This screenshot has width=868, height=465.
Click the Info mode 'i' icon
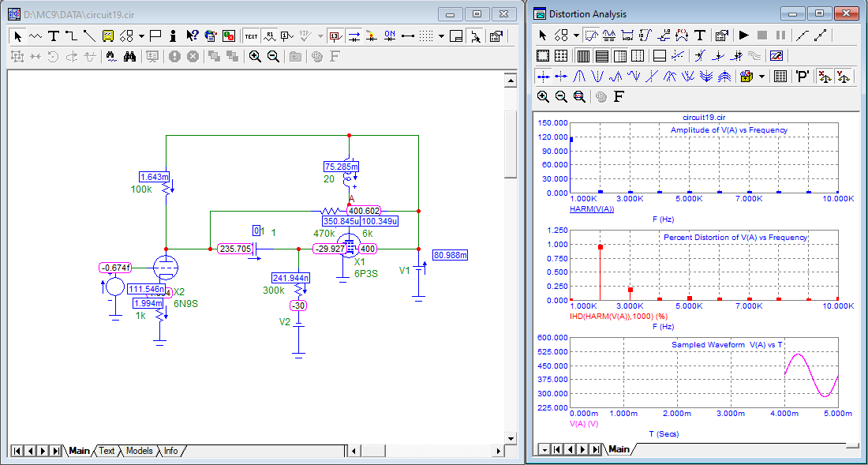tap(173, 36)
